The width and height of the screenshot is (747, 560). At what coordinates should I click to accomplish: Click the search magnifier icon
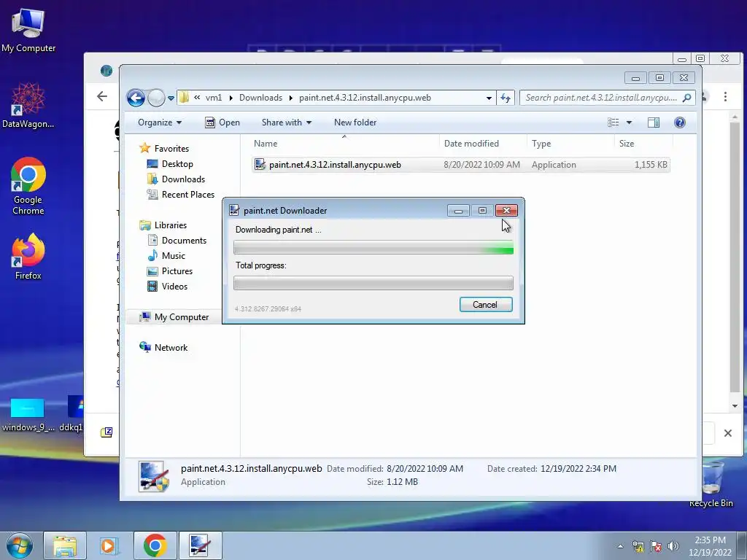pyautogui.click(x=687, y=98)
